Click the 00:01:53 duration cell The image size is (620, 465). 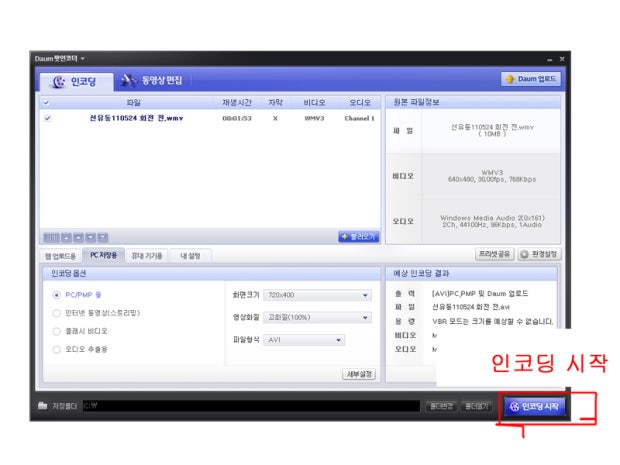click(236, 118)
